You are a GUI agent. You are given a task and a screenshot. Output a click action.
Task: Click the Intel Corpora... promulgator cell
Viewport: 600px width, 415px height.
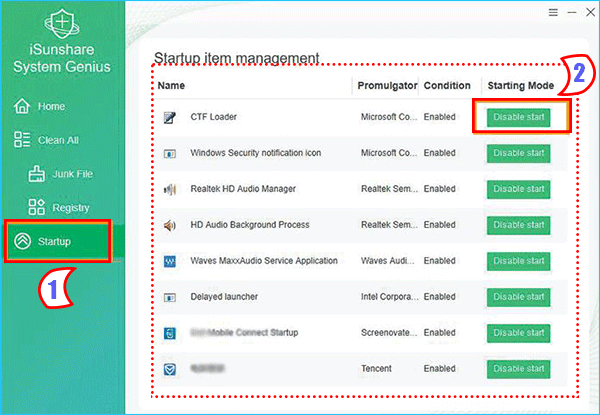click(389, 296)
